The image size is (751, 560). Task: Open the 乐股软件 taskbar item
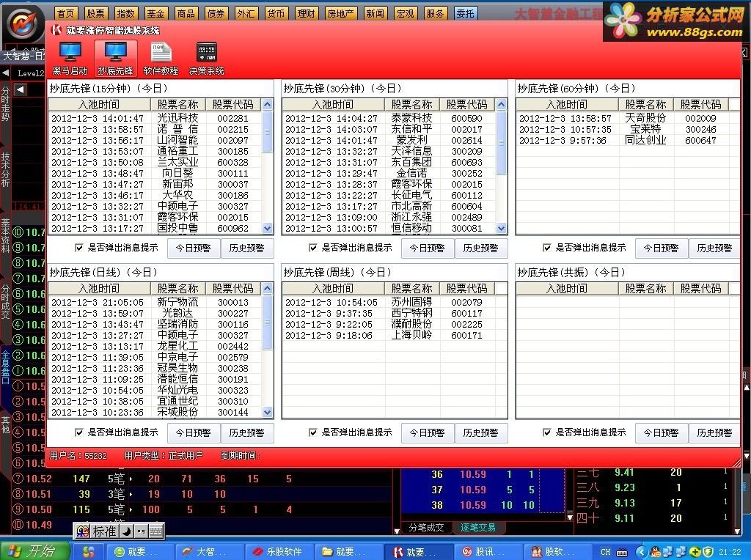pyautogui.click(x=279, y=551)
